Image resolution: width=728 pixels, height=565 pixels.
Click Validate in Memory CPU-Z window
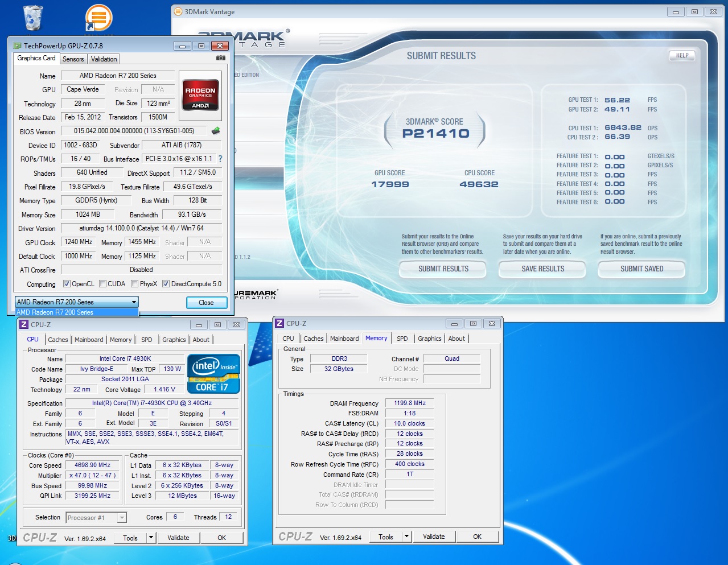434,537
